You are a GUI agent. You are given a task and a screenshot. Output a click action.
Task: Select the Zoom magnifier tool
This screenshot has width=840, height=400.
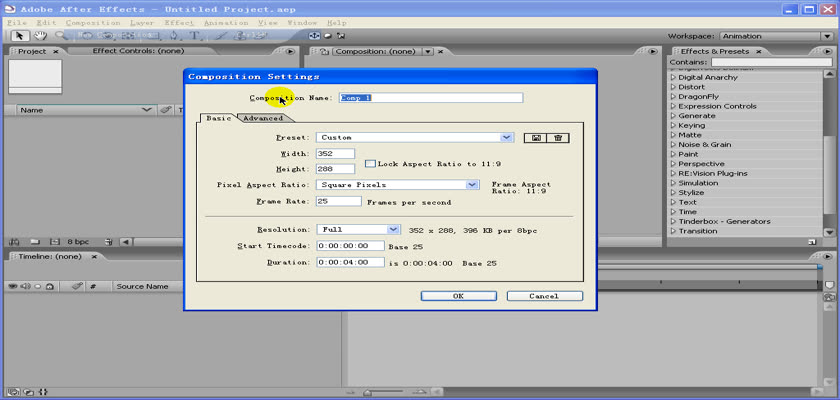61,36
